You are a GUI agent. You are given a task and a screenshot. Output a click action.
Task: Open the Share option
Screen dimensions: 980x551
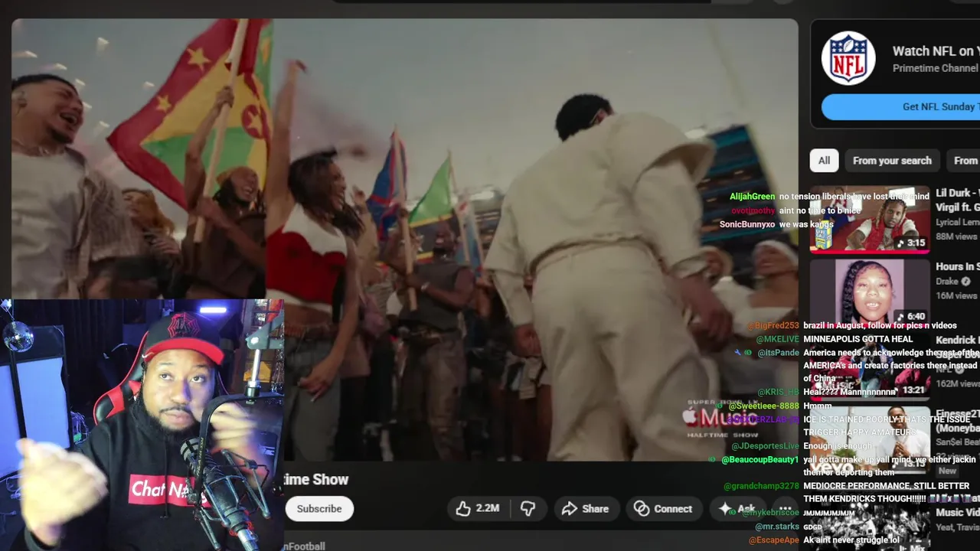pos(585,509)
